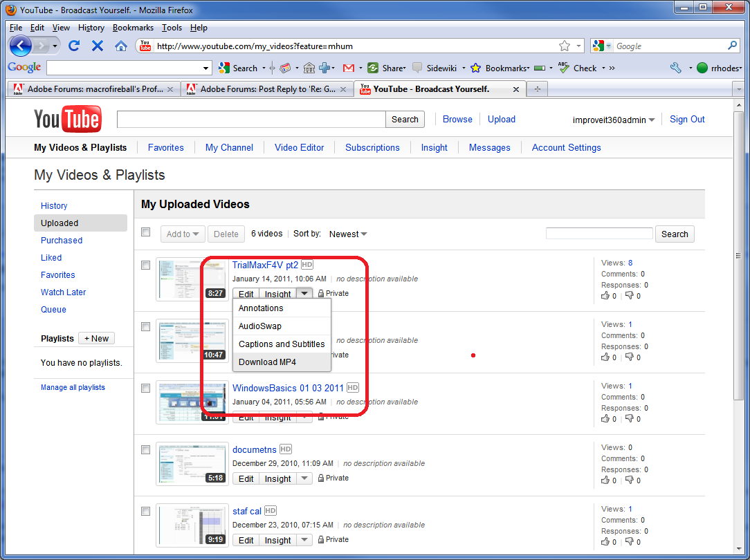Image resolution: width=750 pixels, height=560 pixels.
Task: Close the macrofireball's Prof tab
Action: (x=170, y=89)
